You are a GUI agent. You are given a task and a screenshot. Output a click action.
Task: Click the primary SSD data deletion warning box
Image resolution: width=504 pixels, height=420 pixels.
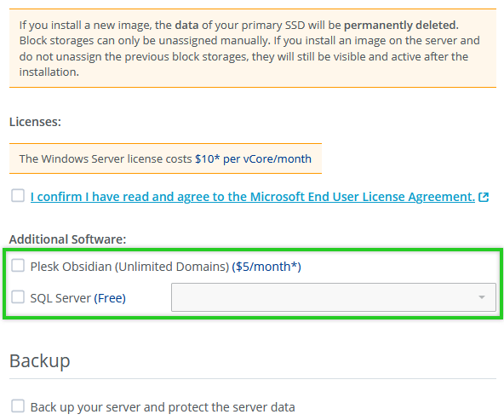253,49
